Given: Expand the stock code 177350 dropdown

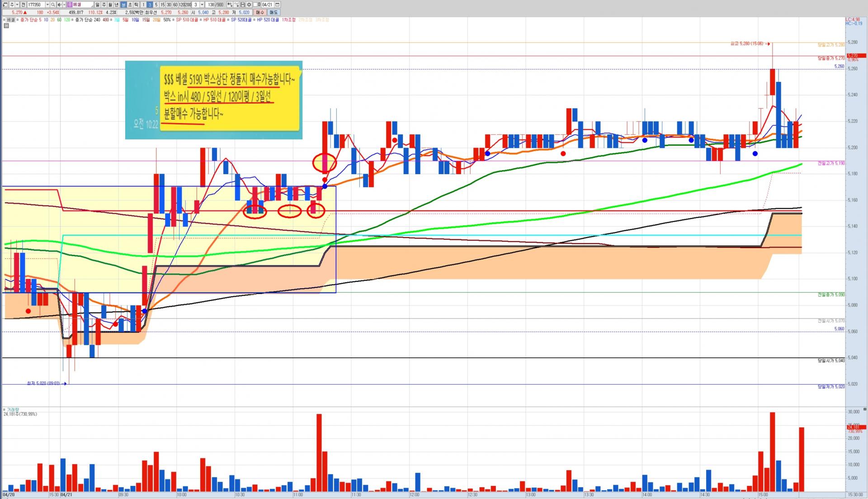Looking at the screenshot, I should point(47,5).
